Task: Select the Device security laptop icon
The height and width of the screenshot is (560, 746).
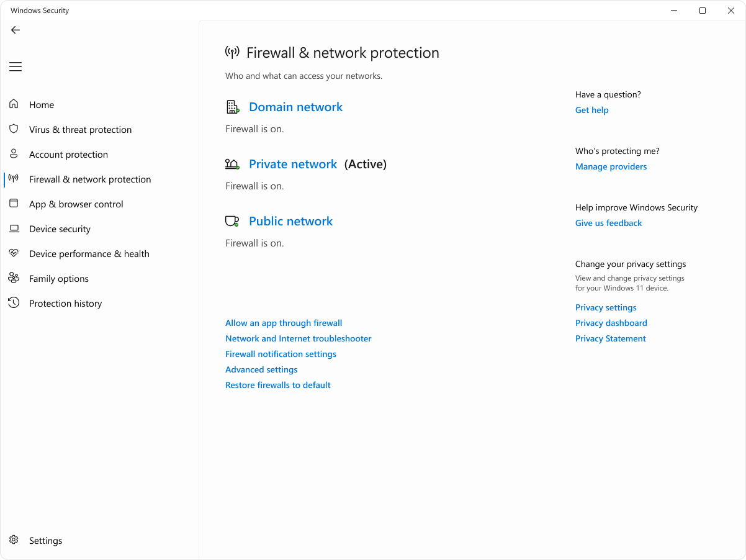Action: pos(14,228)
